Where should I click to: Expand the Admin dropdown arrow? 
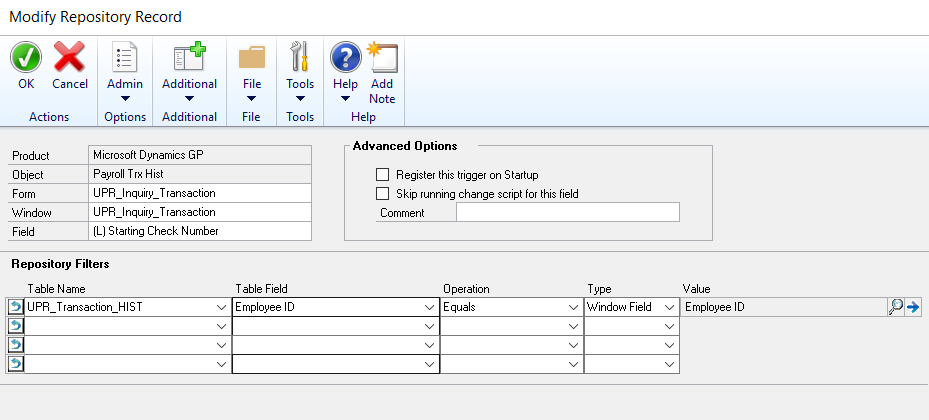tap(124, 99)
